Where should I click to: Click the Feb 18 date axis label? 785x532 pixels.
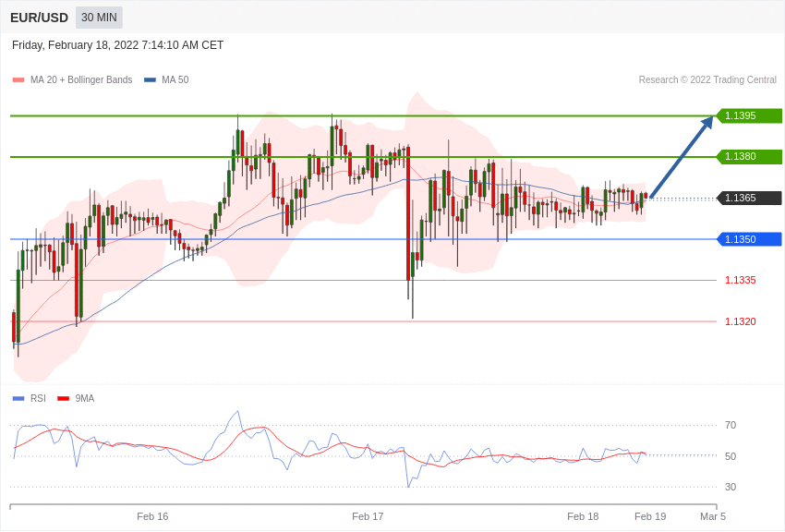(583, 516)
